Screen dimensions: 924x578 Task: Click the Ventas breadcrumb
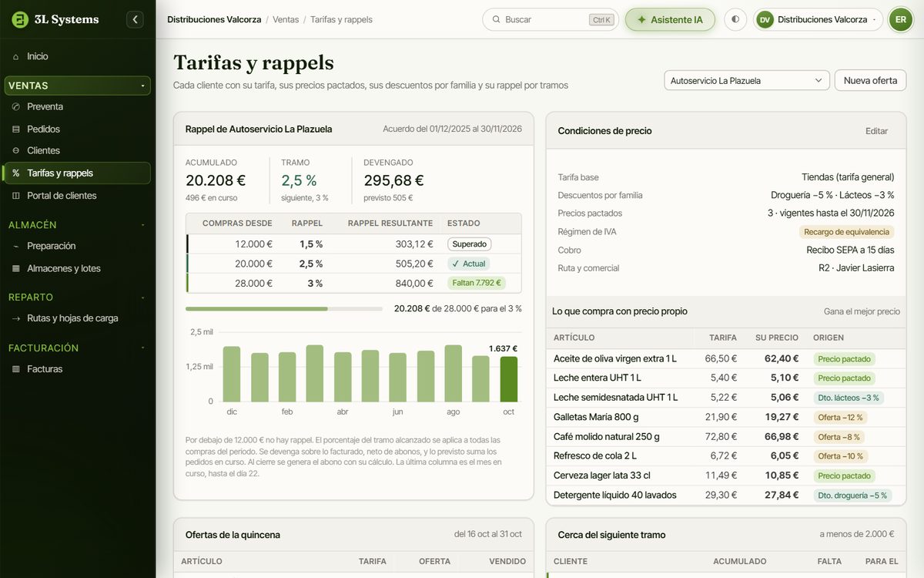coord(286,19)
